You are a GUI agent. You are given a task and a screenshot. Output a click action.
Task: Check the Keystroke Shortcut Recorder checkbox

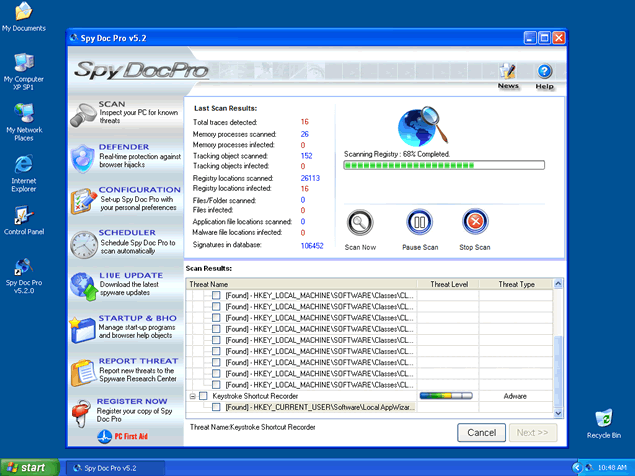point(203,396)
